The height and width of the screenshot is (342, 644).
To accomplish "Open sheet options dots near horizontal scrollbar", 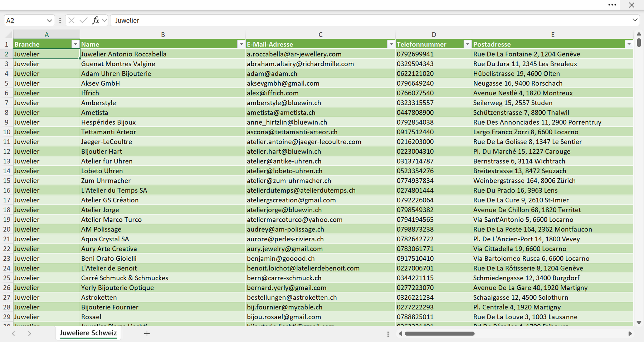I will point(388,334).
